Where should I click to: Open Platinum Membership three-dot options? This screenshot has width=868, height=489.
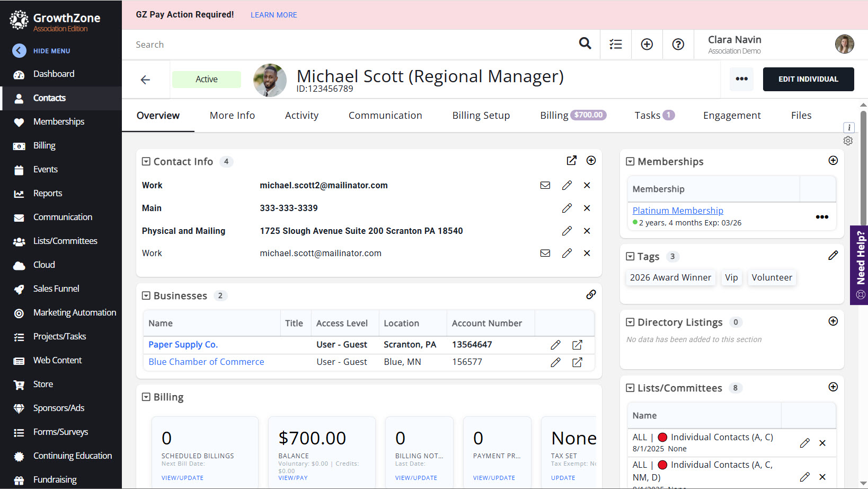tap(822, 217)
